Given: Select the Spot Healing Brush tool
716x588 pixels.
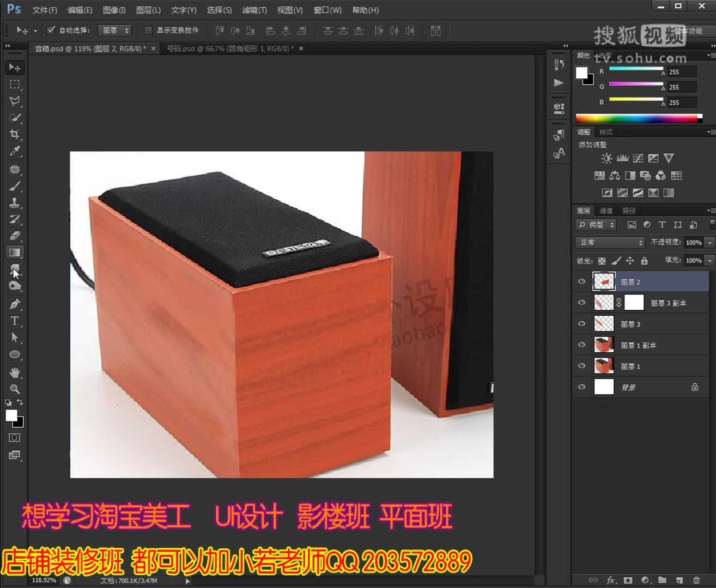Looking at the screenshot, I should pyautogui.click(x=15, y=169).
